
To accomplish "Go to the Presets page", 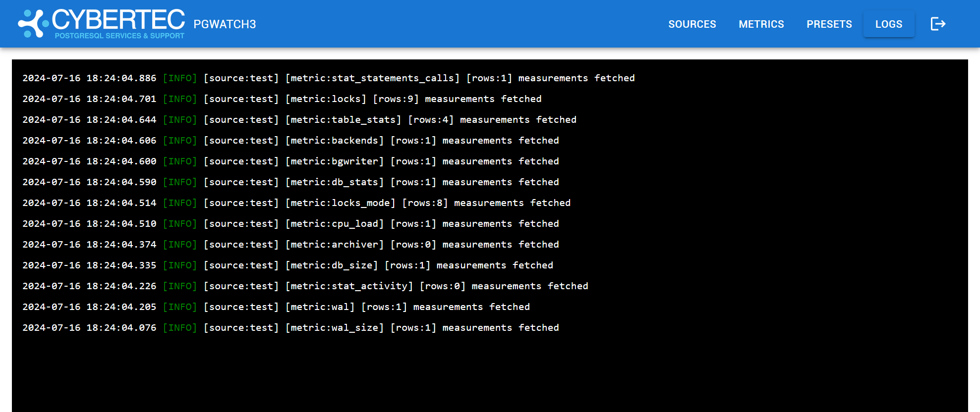I will click(x=829, y=24).
